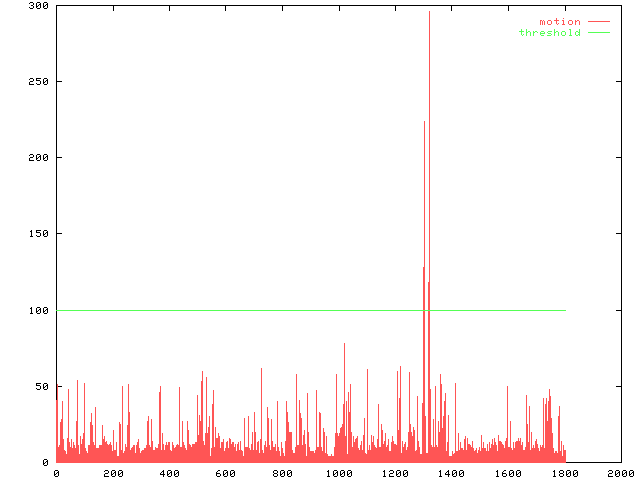The image size is (640, 480).
Task: Select the y-axis tick label 250
Action: coord(38,82)
